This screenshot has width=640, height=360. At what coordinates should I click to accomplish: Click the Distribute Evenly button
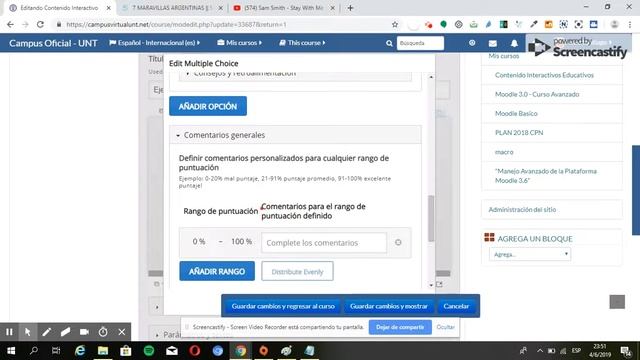(297, 271)
